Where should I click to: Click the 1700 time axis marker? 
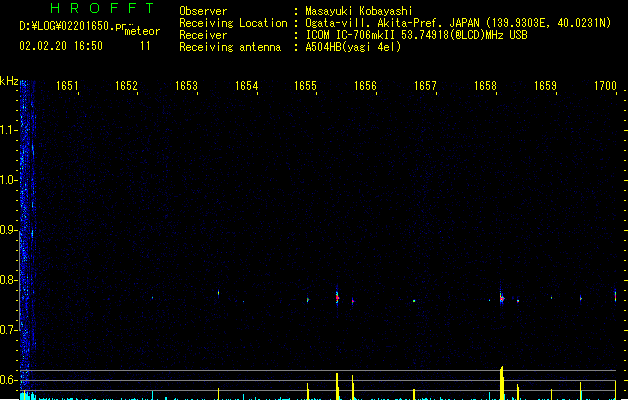[x=605, y=86]
